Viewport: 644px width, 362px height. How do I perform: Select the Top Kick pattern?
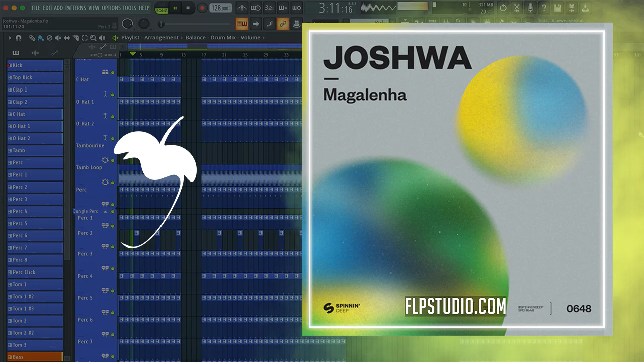pyautogui.click(x=35, y=77)
